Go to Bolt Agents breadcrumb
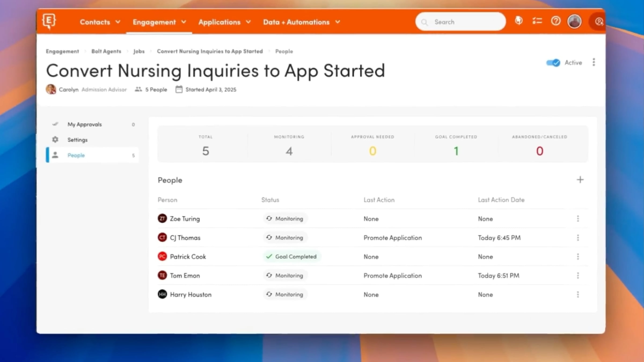 (x=106, y=51)
